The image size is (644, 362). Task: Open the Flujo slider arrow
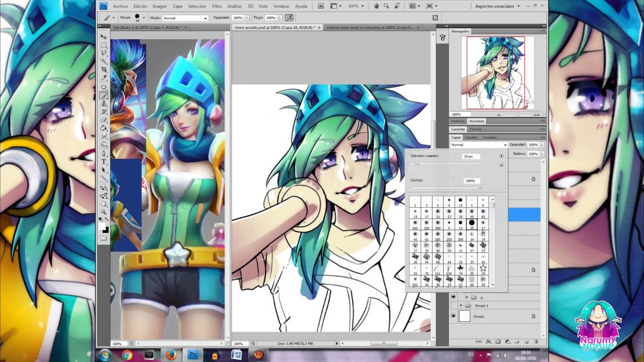pyautogui.click(x=280, y=18)
